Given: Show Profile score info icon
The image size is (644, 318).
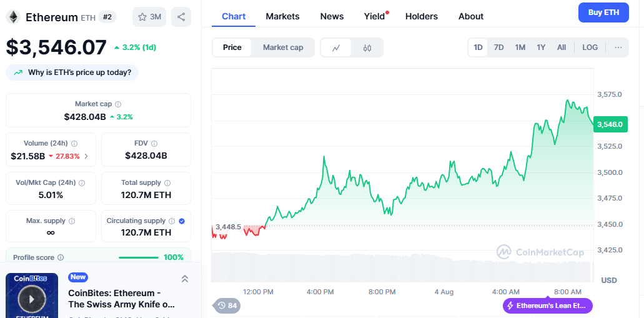Looking at the screenshot, I should pos(61,257).
